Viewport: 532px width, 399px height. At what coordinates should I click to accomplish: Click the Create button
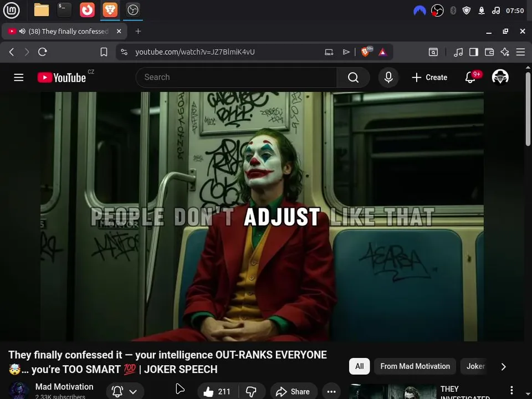429,78
